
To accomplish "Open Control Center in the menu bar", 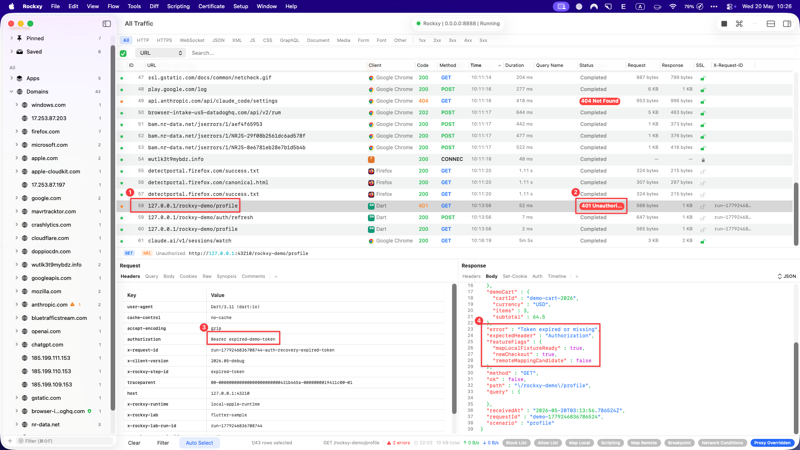I will coord(730,7).
